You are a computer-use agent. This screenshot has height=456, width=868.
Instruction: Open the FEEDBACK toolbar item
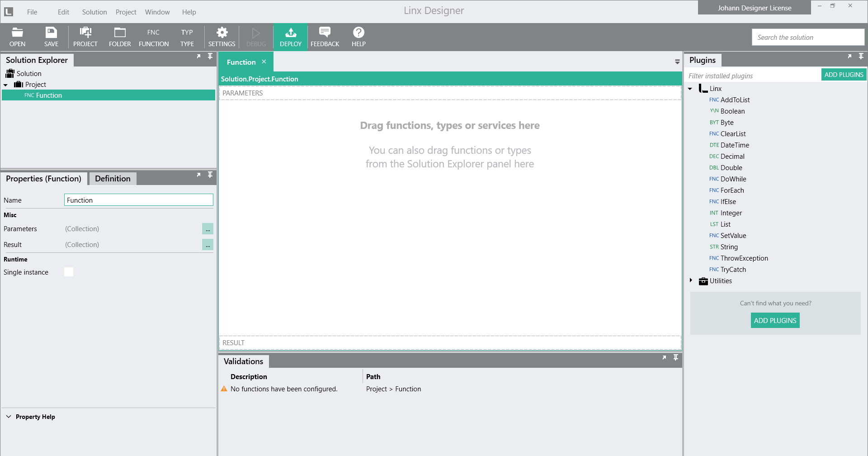(325, 37)
